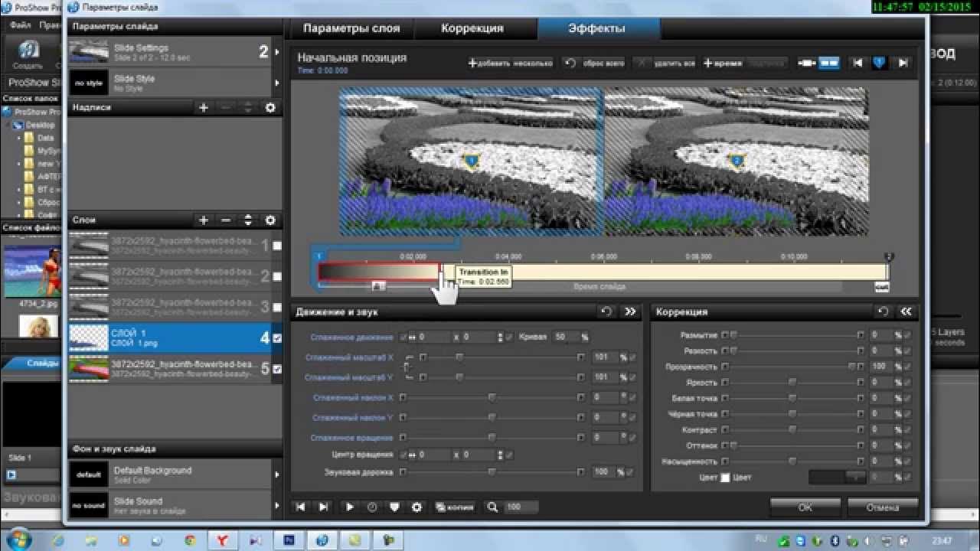
Task: Switch to Эффекты tab
Action: point(597,28)
